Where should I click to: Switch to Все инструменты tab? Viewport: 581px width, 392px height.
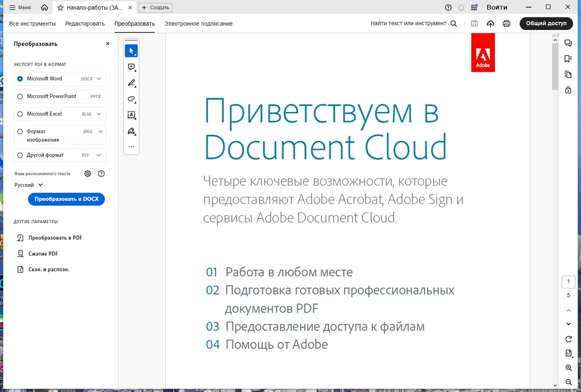point(32,24)
